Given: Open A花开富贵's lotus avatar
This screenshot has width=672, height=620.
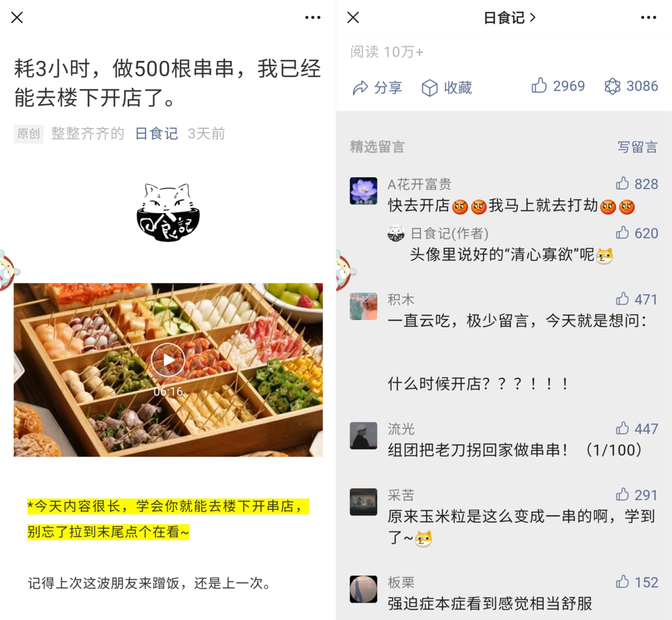Looking at the screenshot, I should (363, 191).
